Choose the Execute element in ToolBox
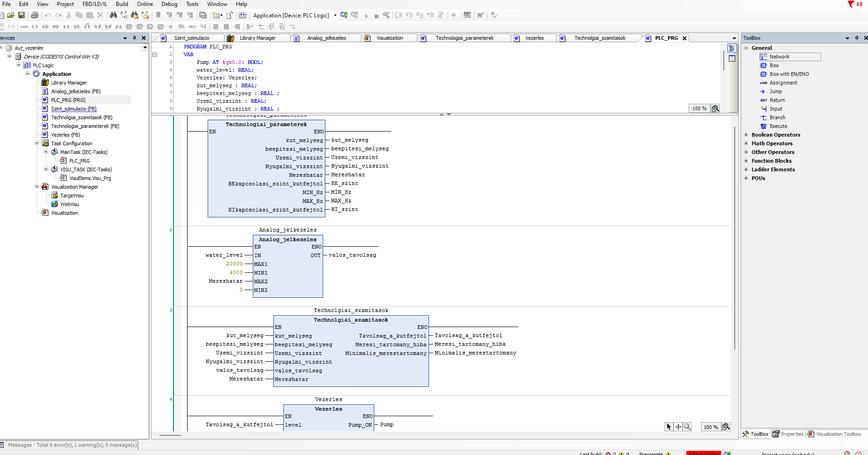 point(778,126)
